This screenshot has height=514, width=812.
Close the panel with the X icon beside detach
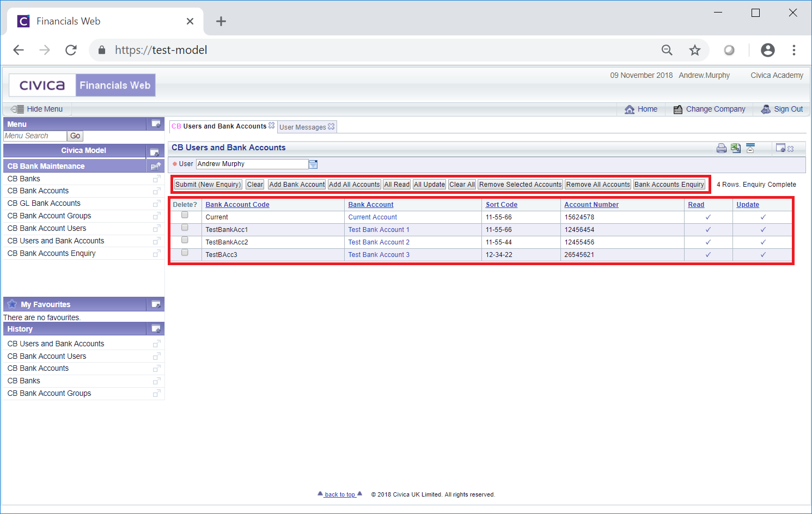point(791,149)
